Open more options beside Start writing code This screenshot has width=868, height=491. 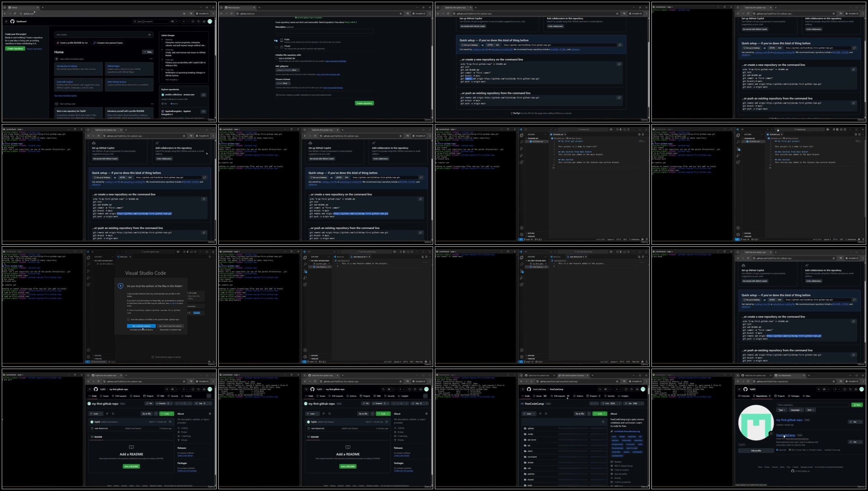(x=152, y=104)
